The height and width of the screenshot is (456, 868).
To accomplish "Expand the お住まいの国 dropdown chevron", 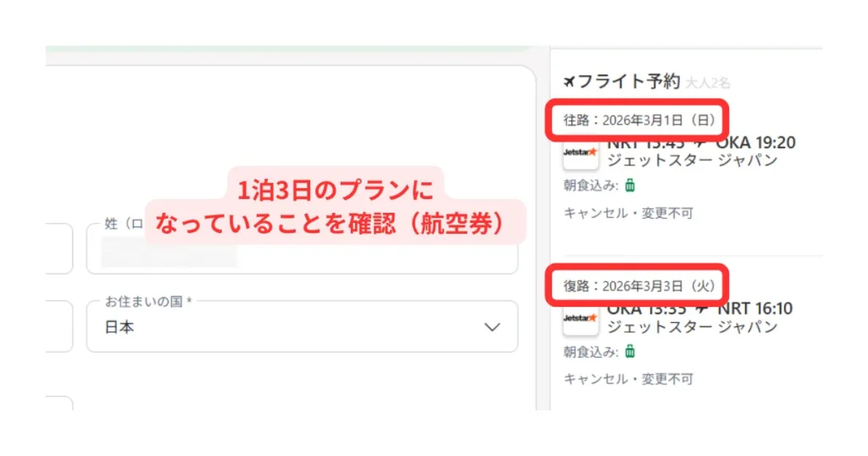I will (491, 327).
